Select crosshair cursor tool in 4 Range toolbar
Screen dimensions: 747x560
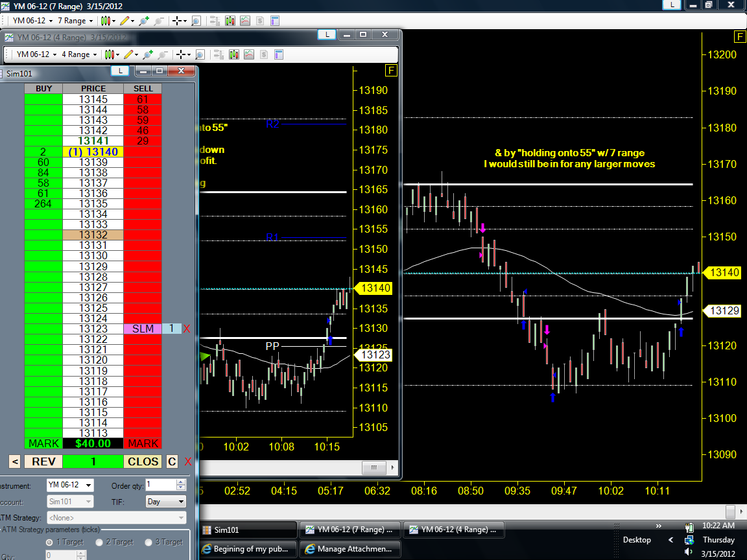point(180,54)
